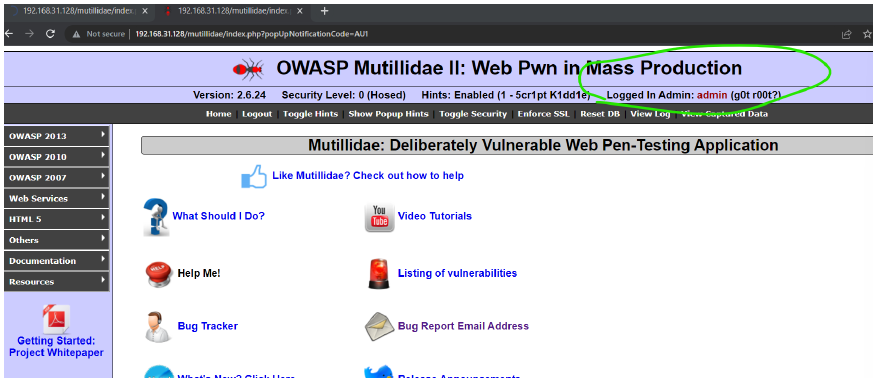Open View Captured Data menu item
The height and width of the screenshot is (382, 877).
(724, 114)
